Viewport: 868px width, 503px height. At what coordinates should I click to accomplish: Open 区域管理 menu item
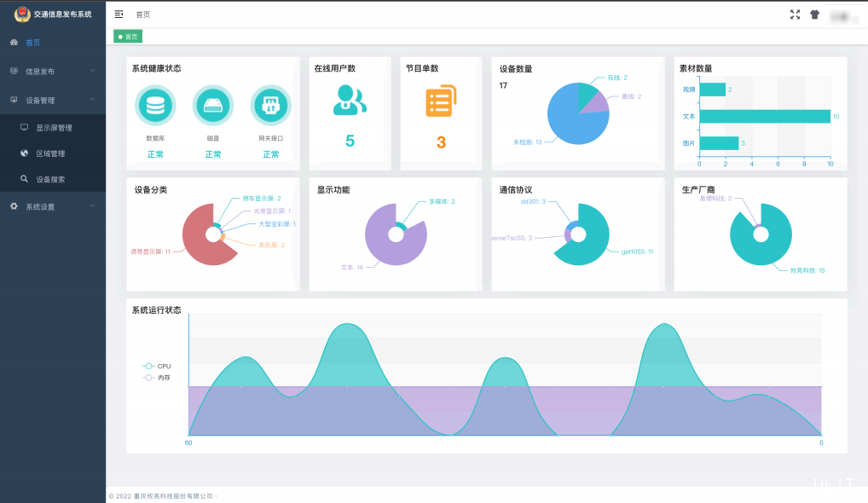(50, 153)
